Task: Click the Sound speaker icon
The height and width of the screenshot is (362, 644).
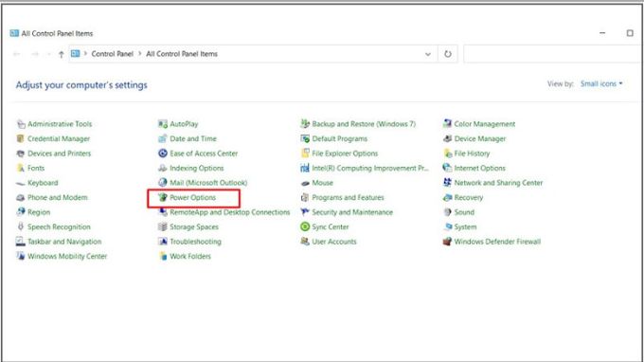Action: coord(447,212)
